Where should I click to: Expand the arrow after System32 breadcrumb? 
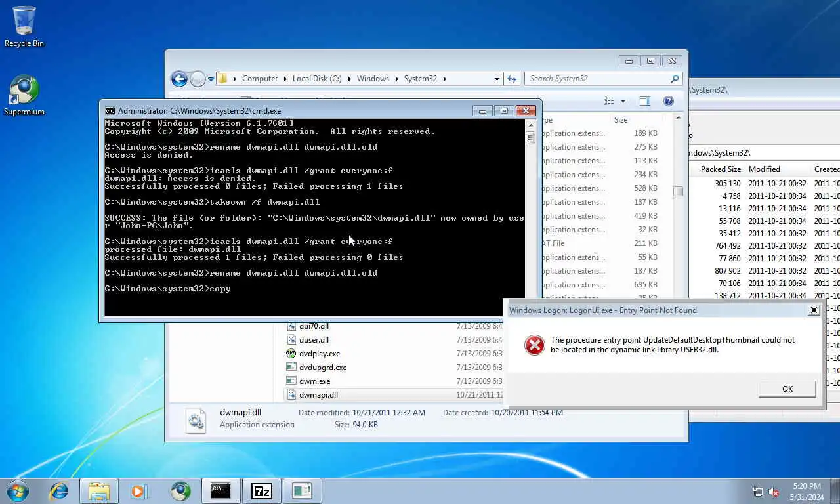(444, 79)
